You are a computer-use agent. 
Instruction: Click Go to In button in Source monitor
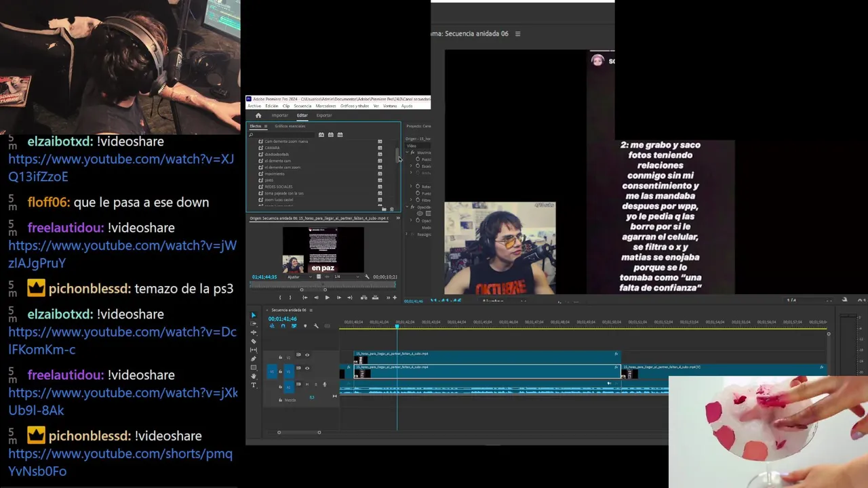[x=305, y=298]
